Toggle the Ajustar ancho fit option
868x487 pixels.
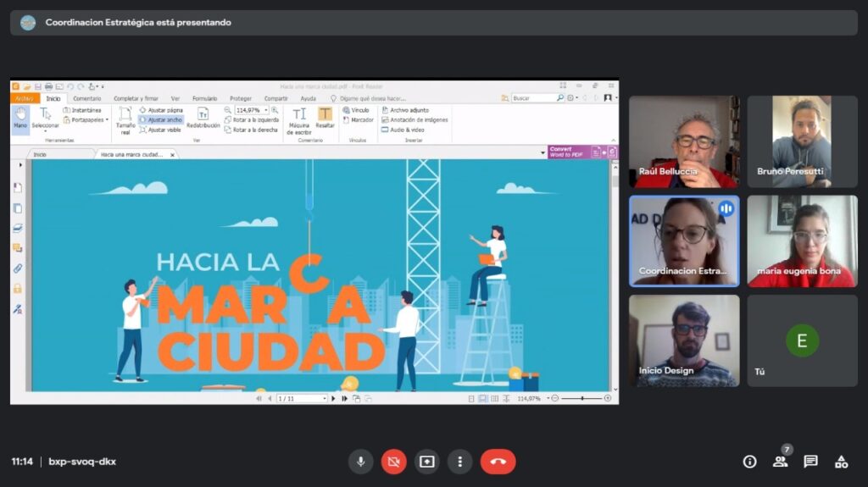(161, 119)
